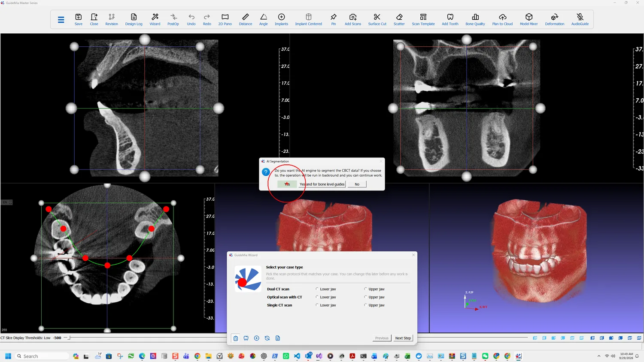Click the 'Single CT scan' row label
This screenshot has width=644, height=362.
pyautogui.click(x=279, y=305)
